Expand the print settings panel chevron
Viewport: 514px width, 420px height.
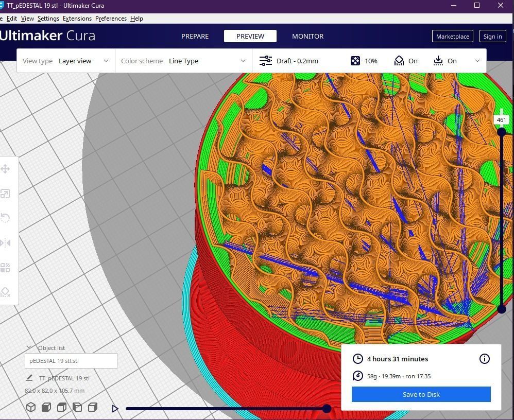[477, 61]
